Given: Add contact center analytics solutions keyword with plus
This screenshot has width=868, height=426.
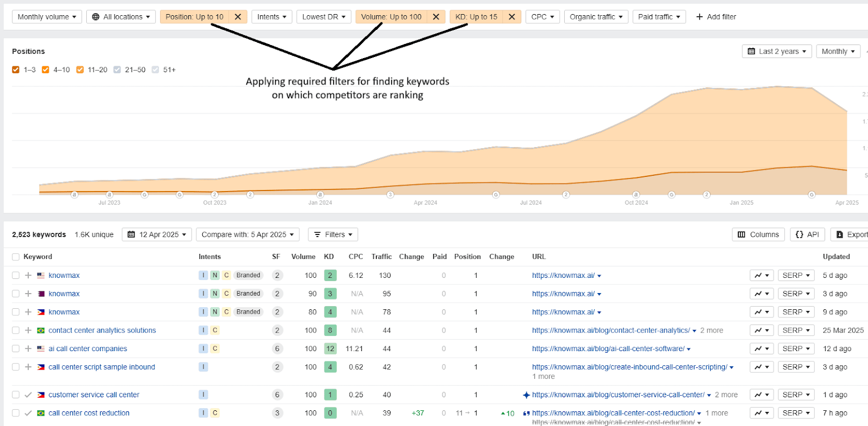Looking at the screenshot, I should [28, 330].
